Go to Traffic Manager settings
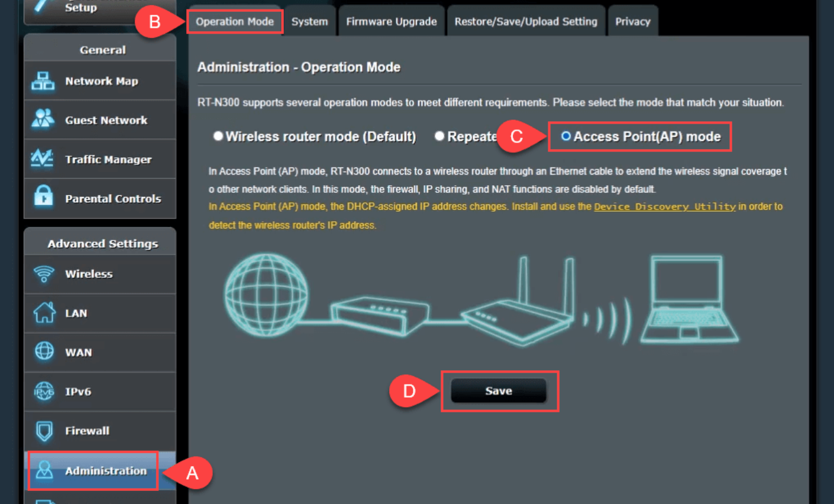This screenshot has width=834, height=504. coord(100,159)
